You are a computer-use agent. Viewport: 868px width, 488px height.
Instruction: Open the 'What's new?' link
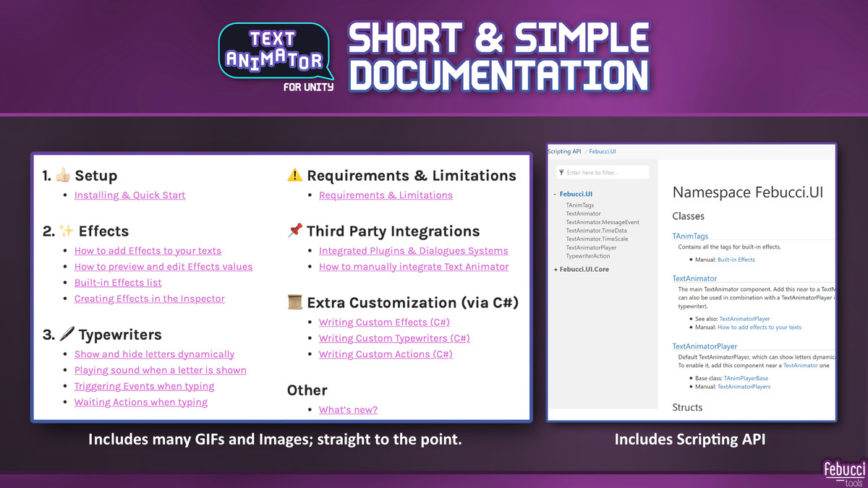coord(348,410)
